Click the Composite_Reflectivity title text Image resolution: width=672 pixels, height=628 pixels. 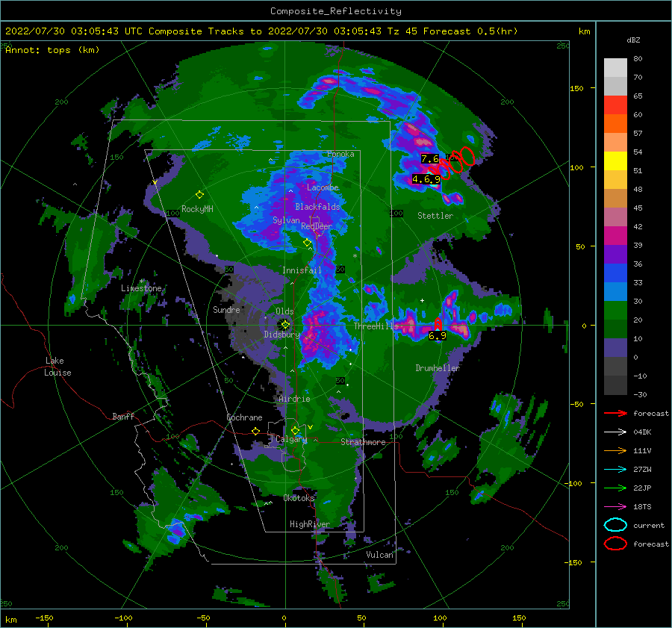[x=335, y=11]
